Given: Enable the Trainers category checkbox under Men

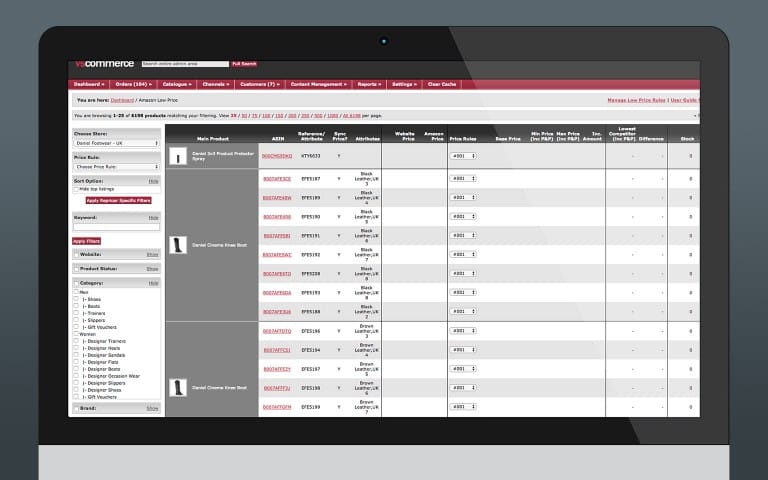Looking at the screenshot, I should pos(77,312).
